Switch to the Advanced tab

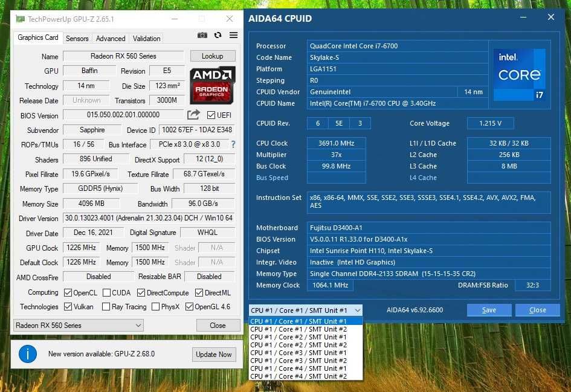pos(111,39)
